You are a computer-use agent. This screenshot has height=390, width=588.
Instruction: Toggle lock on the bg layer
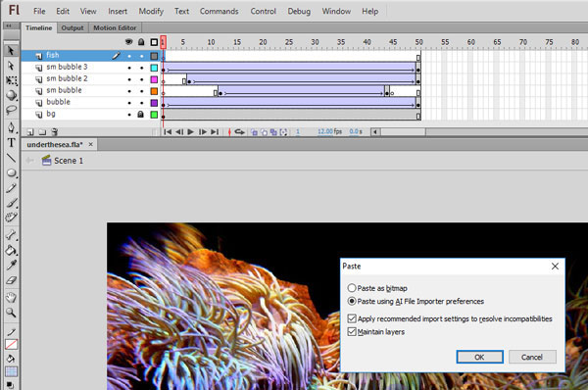[141, 114]
